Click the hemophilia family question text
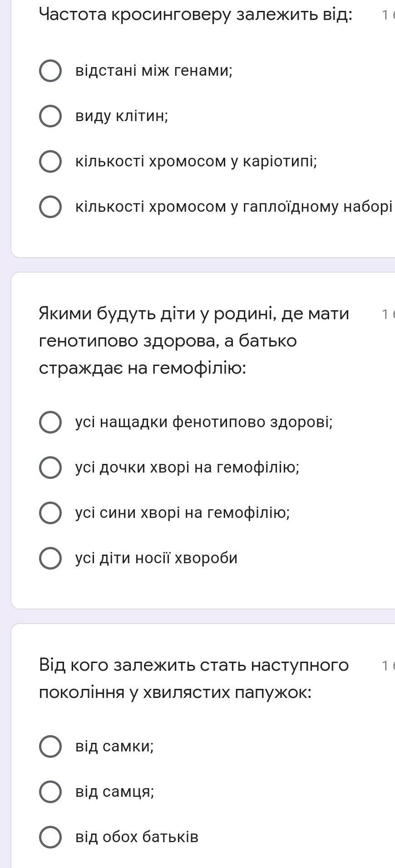395x868 pixels. [194, 341]
